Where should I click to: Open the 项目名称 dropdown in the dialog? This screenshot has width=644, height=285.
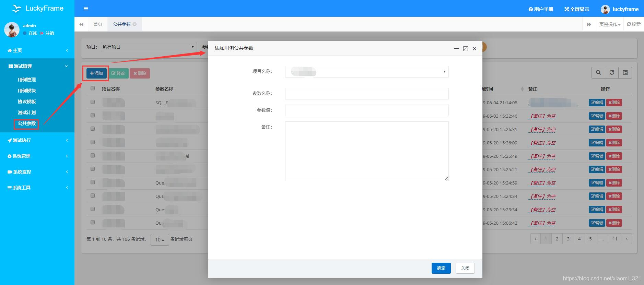pos(367,72)
